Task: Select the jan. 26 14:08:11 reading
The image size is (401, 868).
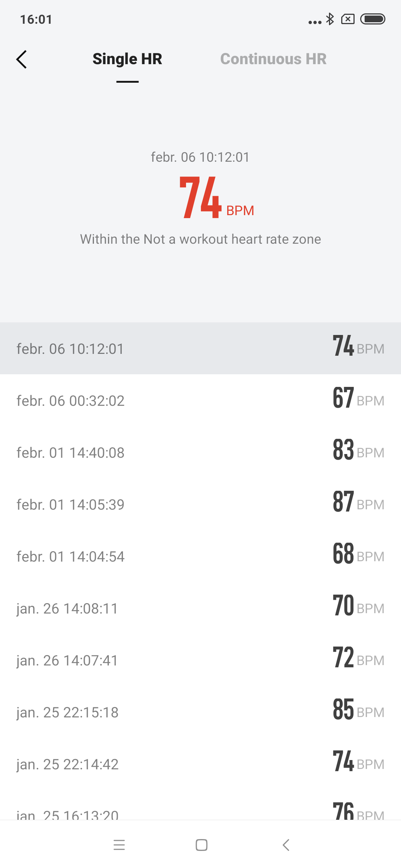Action: [x=200, y=608]
